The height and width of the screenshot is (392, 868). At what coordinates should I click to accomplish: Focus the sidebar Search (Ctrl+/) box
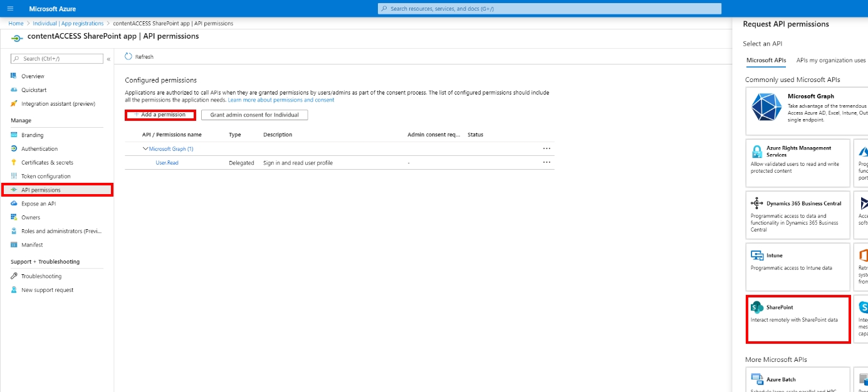57,59
